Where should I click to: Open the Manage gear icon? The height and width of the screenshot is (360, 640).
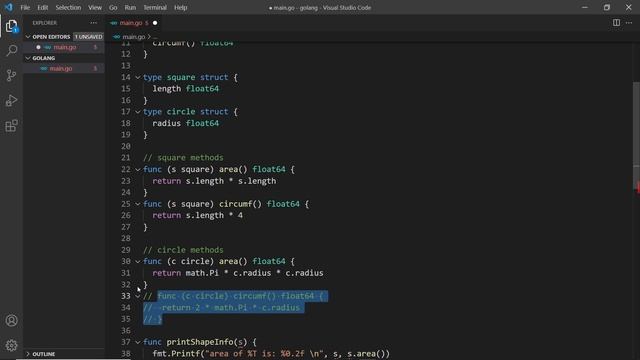pyautogui.click(x=11, y=345)
